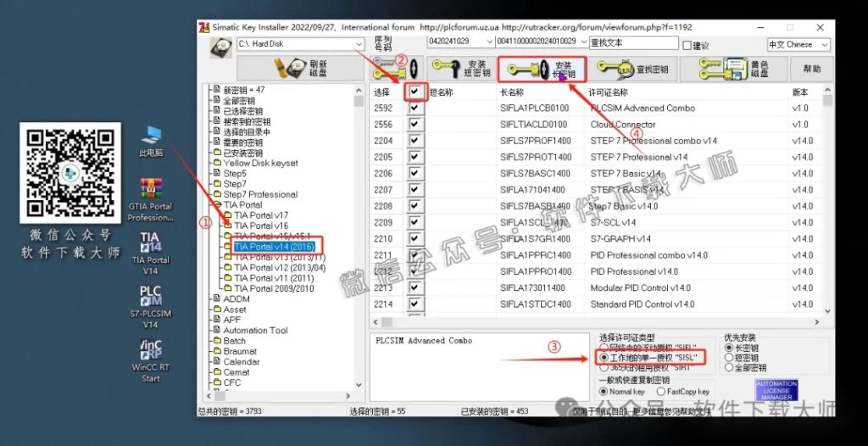Select the WinCC RT Start desktop shortcut
The image size is (868, 446).
pos(151,361)
